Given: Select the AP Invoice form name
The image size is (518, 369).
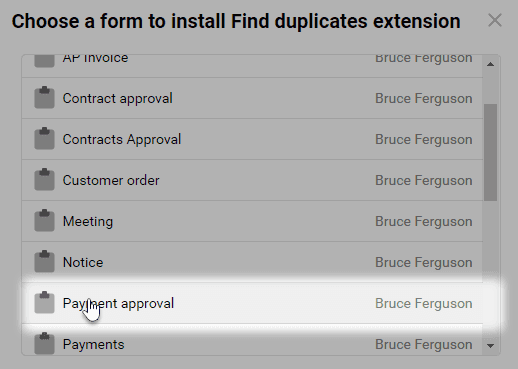Looking at the screenshot, I should [95, 59].
